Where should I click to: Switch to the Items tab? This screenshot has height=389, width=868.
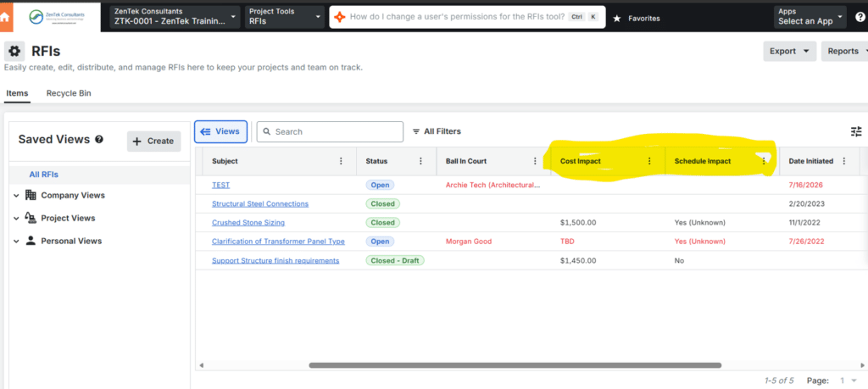(x=17, y=93)
